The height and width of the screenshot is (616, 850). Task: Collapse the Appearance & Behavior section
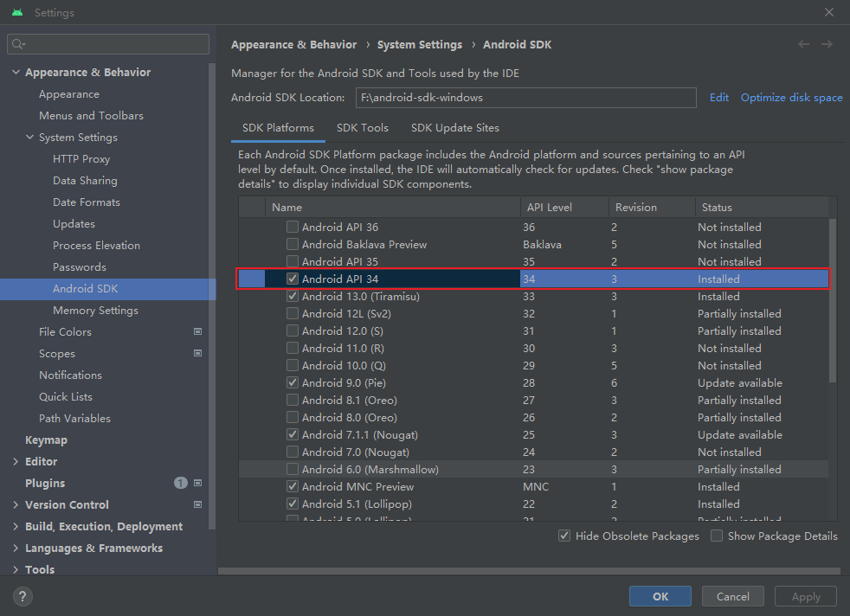point(16,73)
